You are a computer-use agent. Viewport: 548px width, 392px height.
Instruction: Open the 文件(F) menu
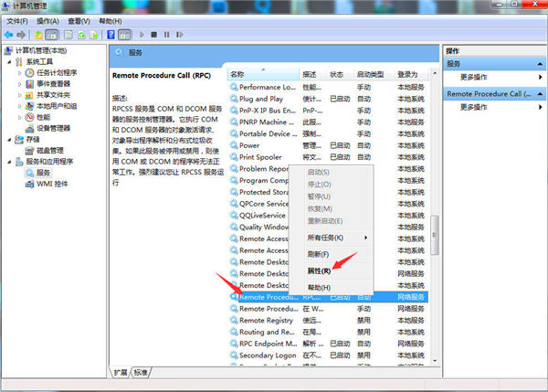(17, 21)
